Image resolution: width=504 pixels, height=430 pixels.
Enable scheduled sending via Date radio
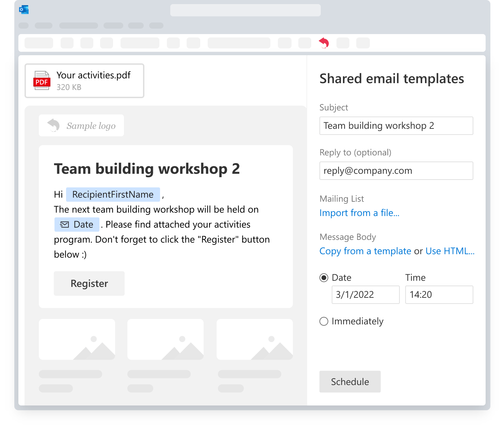pyautogui.click(x=324, y=278)
